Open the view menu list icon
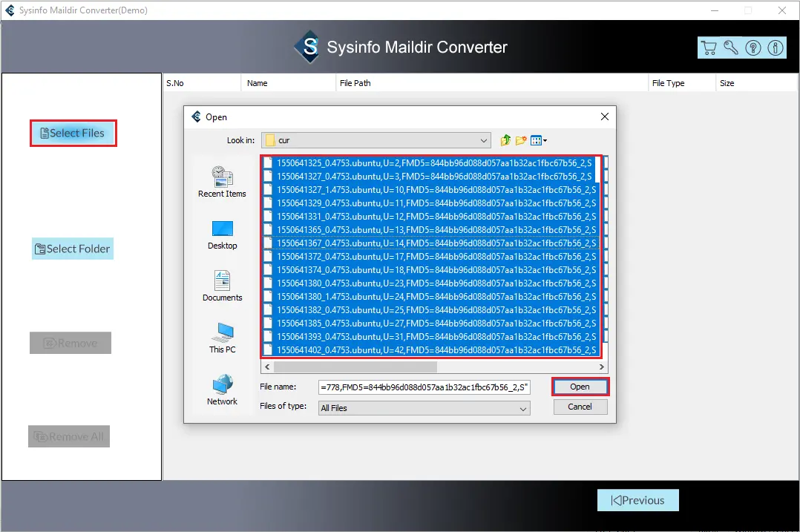This screenshot has height=532, width=800. click(538, 140)
